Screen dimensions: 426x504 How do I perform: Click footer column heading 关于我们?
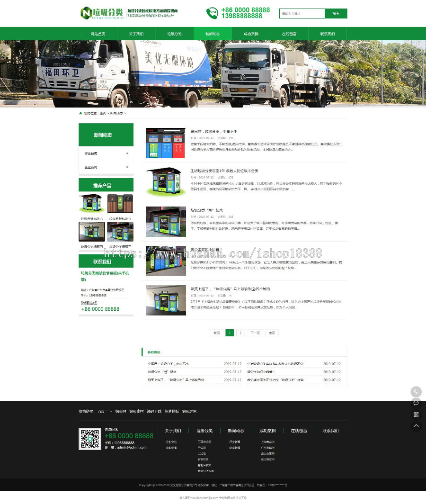click(x=173, y=431)
